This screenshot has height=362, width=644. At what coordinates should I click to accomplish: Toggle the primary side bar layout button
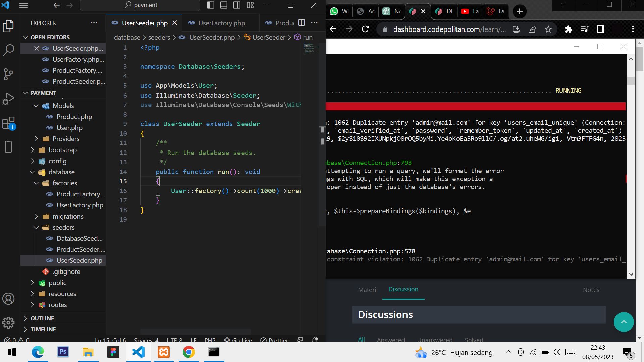(x=211, y=5)
